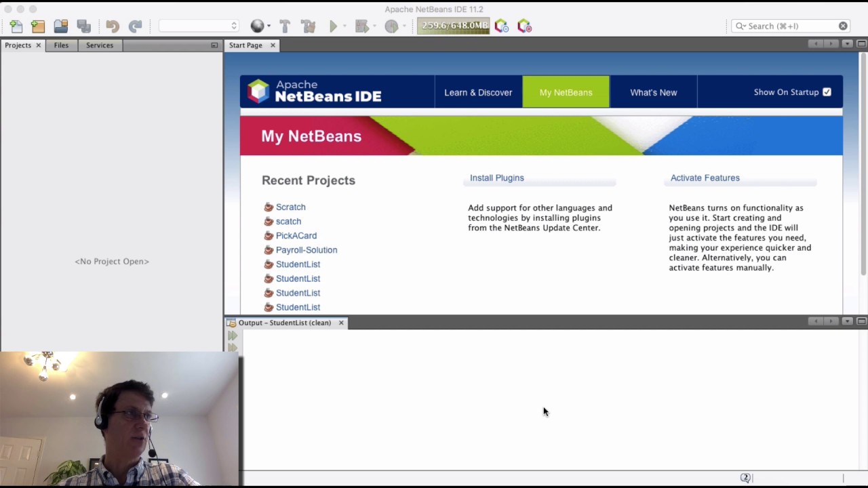Screen dimensions: 868x488
Task: Switch to the Services tab
Action: tap(100, 45)
